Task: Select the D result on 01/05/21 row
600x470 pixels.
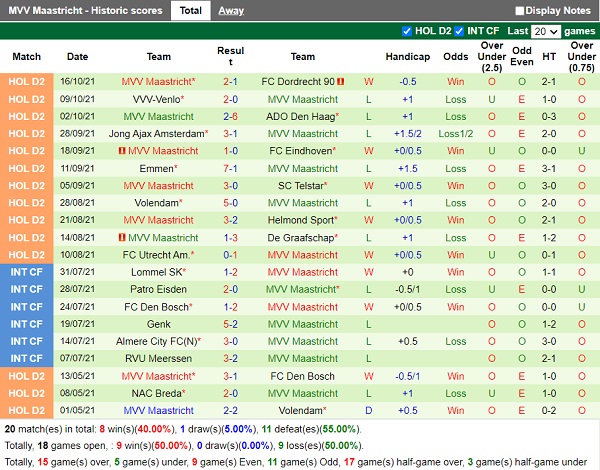Action: 368,411
